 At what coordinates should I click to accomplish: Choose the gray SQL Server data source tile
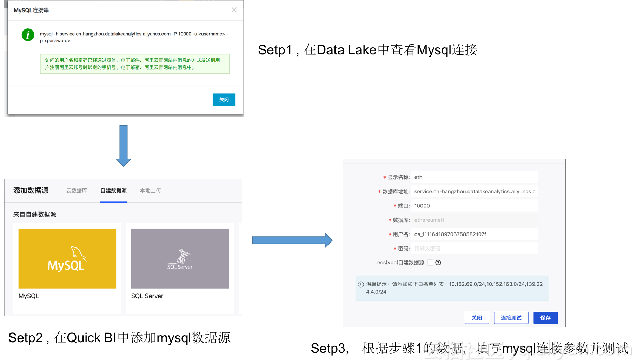[180, 258]
